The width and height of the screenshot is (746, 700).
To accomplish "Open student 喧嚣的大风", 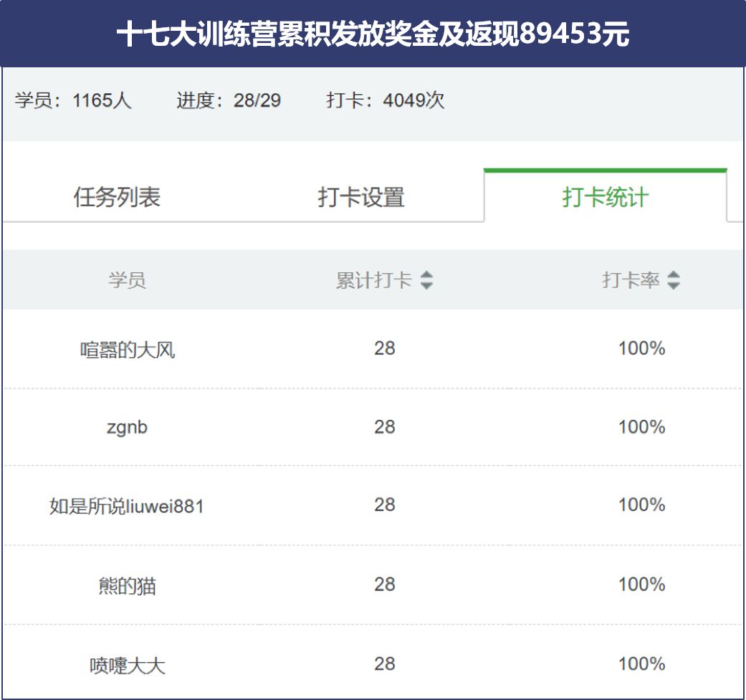I will click(x=128, y=350).
